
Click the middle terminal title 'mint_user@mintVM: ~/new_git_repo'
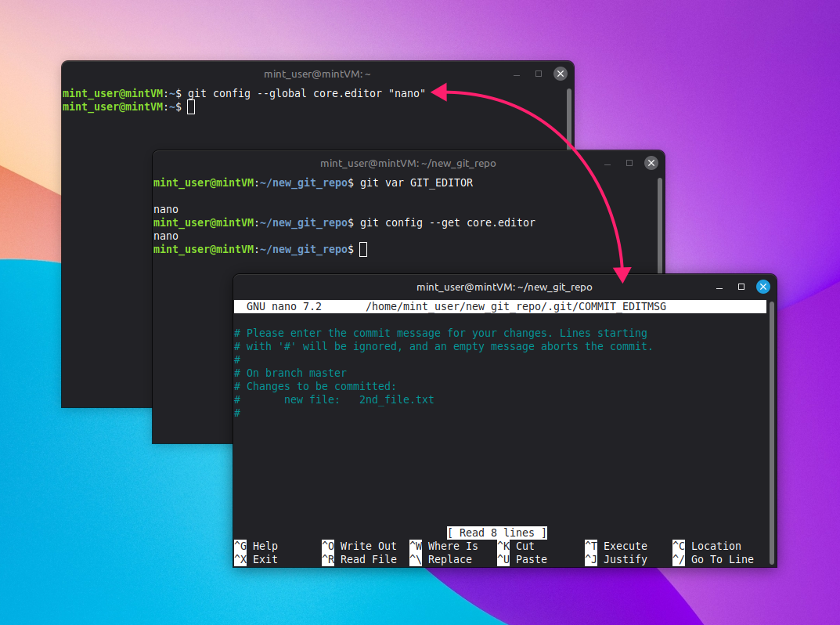(408, 163)
